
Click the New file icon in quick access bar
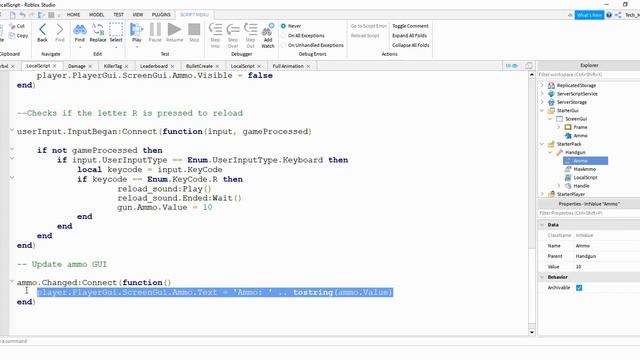pos(13,15)
